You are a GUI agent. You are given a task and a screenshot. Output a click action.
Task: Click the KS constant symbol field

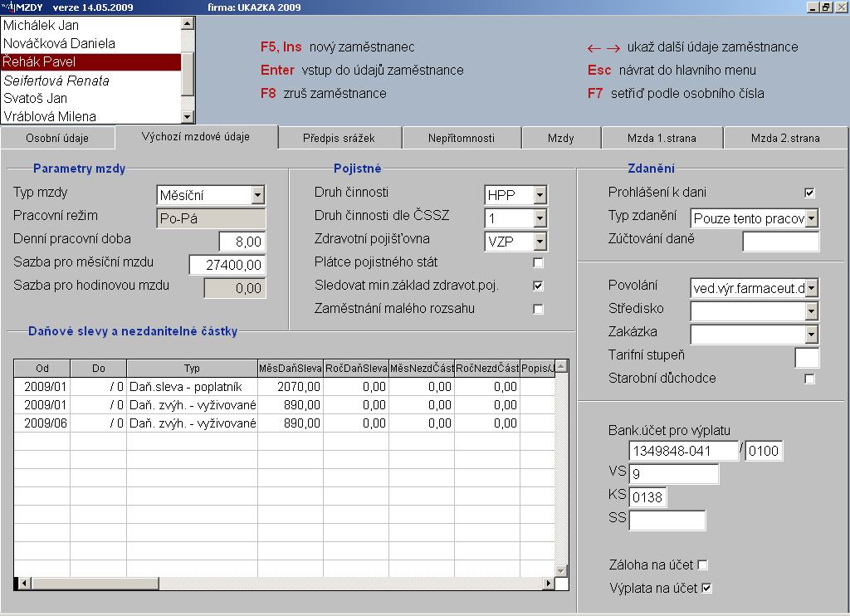click(647, 497)
